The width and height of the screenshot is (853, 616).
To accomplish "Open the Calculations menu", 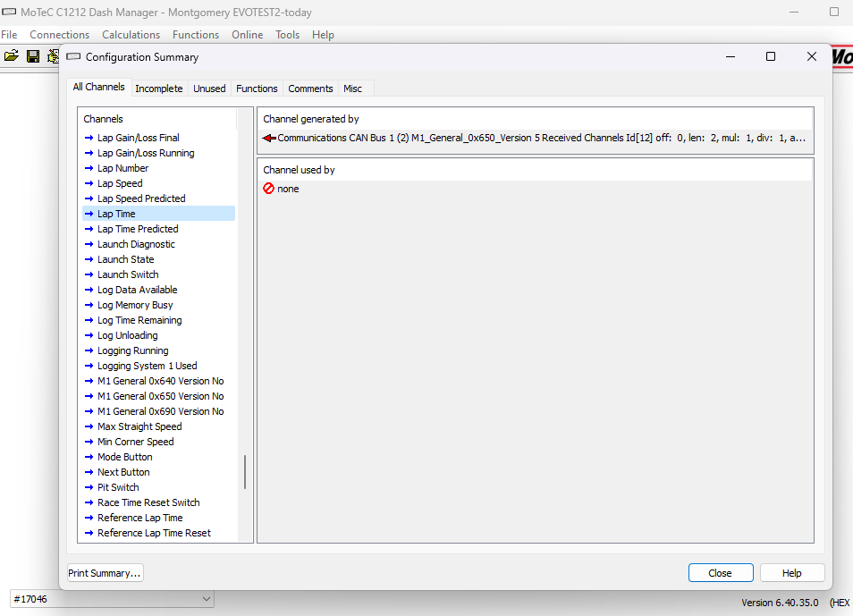I will tap(131, 35).
